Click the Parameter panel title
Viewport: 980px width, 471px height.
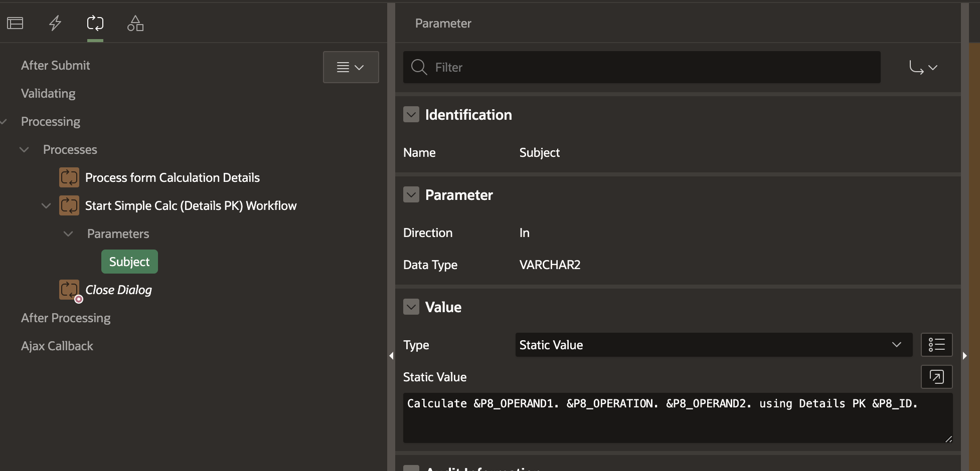point(443,24)
